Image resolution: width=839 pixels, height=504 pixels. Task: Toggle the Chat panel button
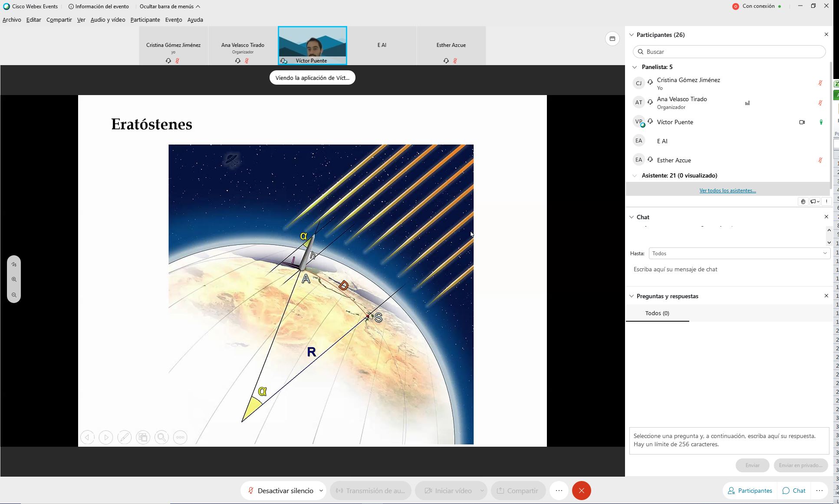(794, 491)
